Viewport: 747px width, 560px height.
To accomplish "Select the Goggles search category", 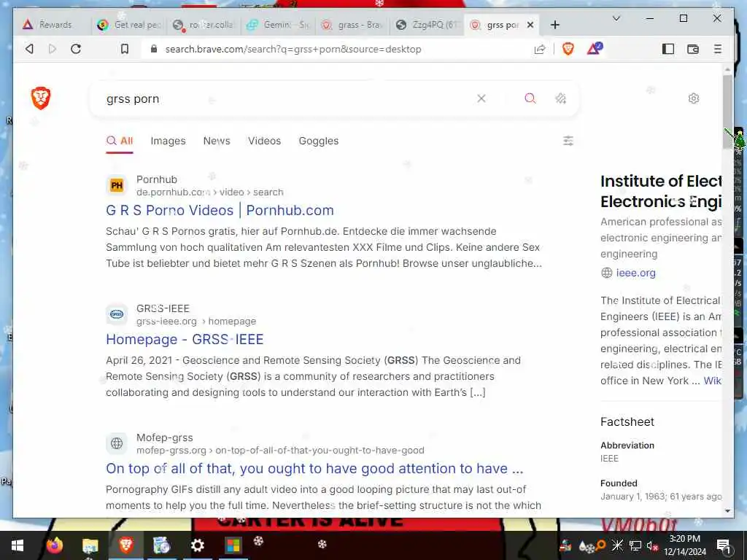I will [319, 141].
